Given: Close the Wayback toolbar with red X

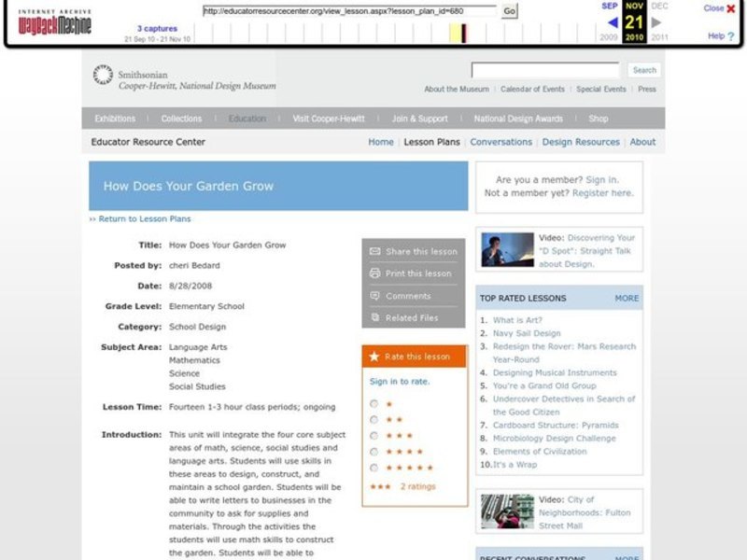Looking at the screenshot, I should pos(730,8).
